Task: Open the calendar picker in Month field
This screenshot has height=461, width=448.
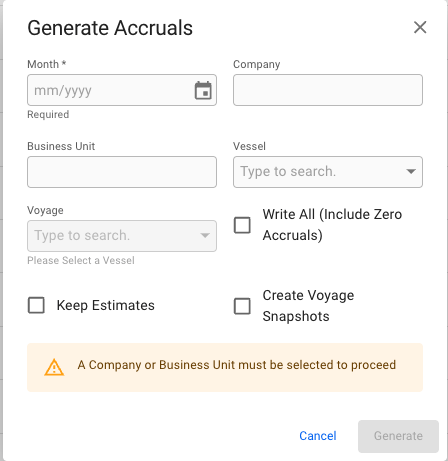Action: point(203,90)
